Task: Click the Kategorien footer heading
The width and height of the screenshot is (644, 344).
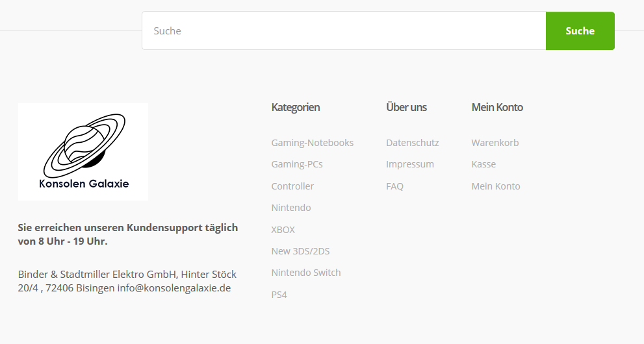Action: (295, 108)
